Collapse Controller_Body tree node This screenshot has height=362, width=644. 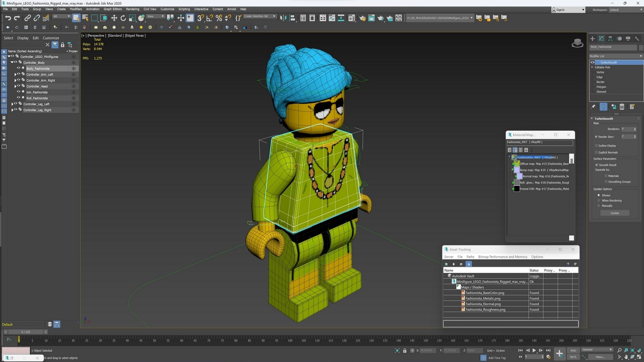12,62
